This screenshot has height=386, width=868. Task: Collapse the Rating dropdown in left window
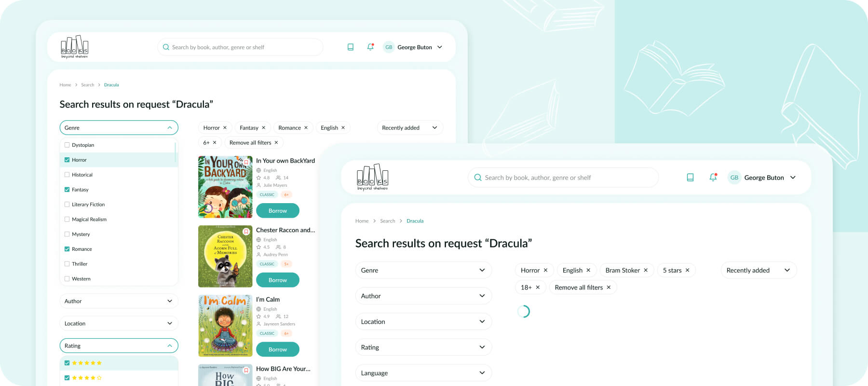tap(119, 346)
